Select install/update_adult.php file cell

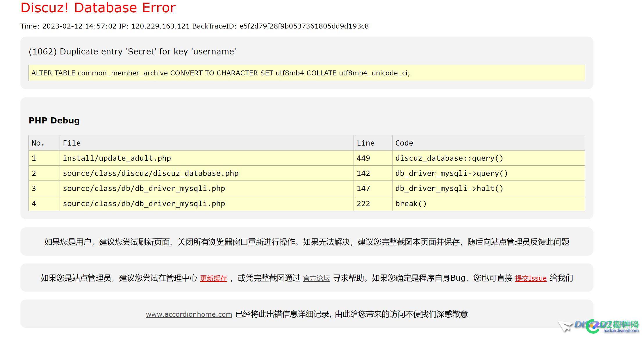[x=207, y=158]
